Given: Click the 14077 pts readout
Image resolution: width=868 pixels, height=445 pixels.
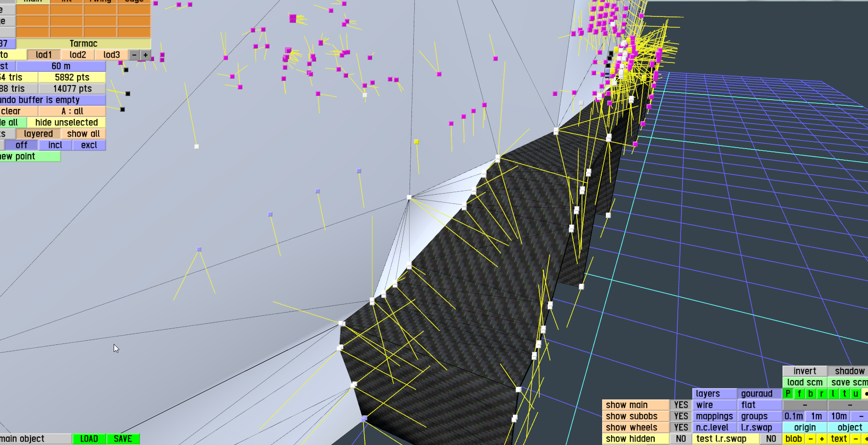Looking at the screenshot, I should pos(72,89).
